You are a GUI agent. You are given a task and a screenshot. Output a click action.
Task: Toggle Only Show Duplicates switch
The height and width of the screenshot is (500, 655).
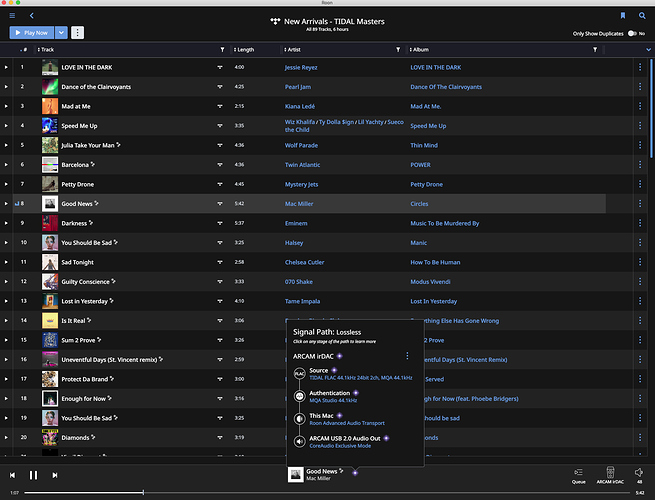point(633,33)
